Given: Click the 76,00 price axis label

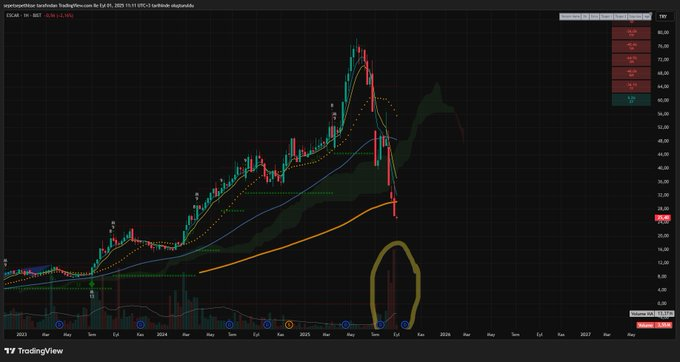Looking at the screenshot, I should tap(663, 46).
